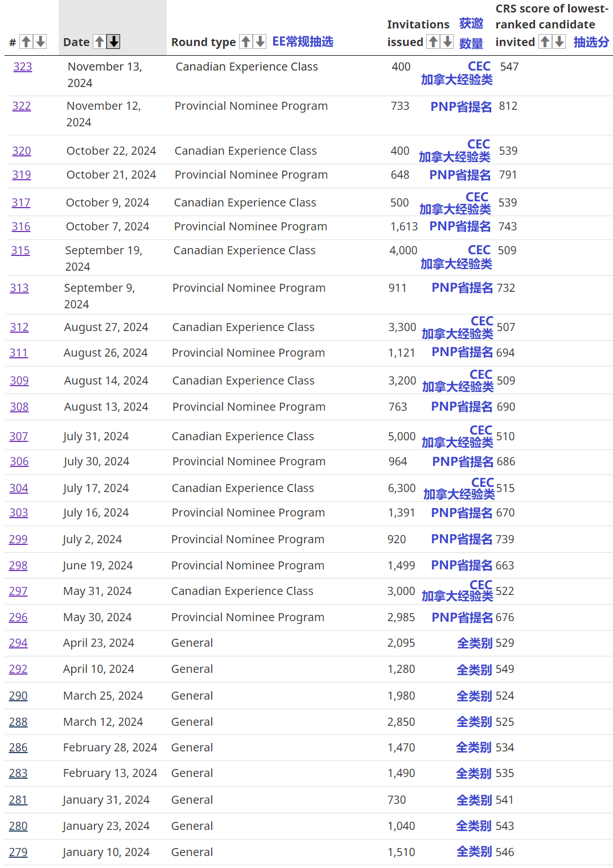
Task: Sort Invitations issued ascending arrow
Action: [433, 42]
